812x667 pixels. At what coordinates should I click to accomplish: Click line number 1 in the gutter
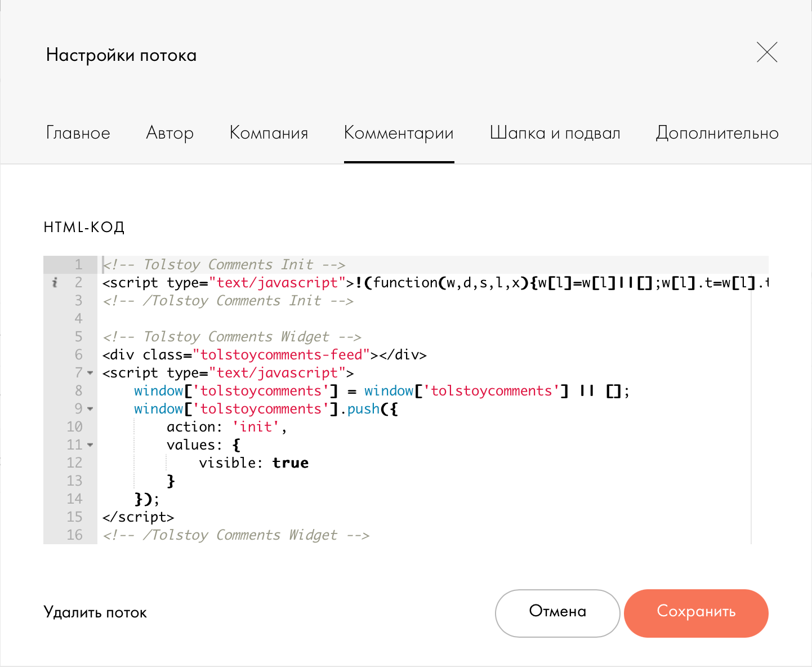tap(78, 265)
